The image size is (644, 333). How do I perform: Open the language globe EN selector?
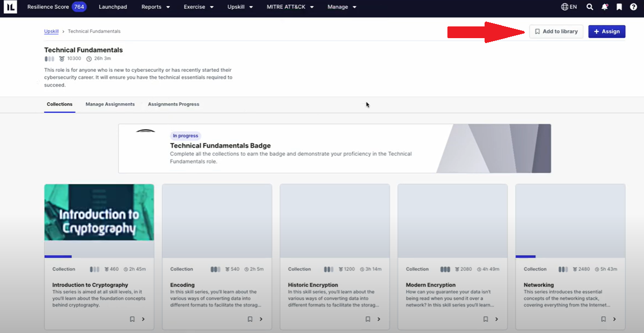point(569,7)
